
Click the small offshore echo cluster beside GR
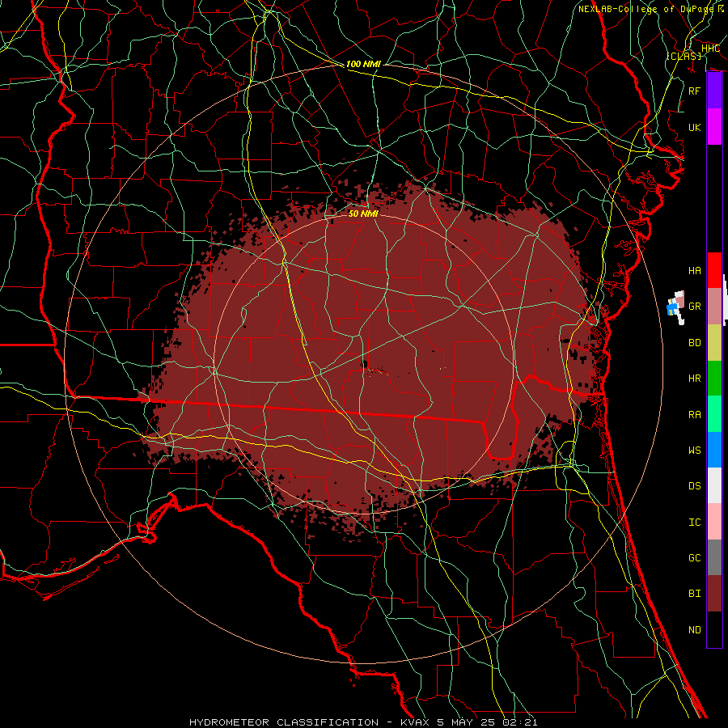(x=676, y=307)
